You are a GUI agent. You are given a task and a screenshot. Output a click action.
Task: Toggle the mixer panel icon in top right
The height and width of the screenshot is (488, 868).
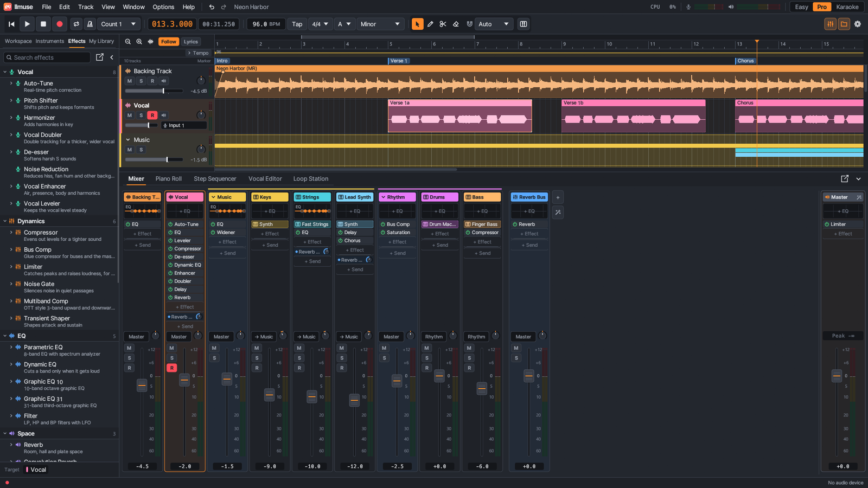click(831, 24)
